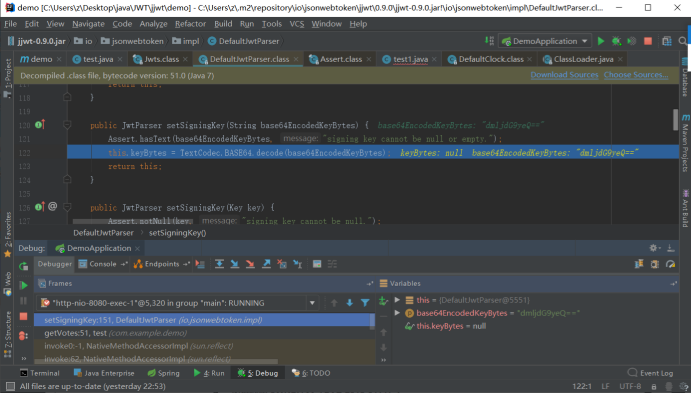The height and width of the screenshot is (393, 691).
Task: Expand the base64EncodedKeyBytes variable node
Action: point(397,313)
